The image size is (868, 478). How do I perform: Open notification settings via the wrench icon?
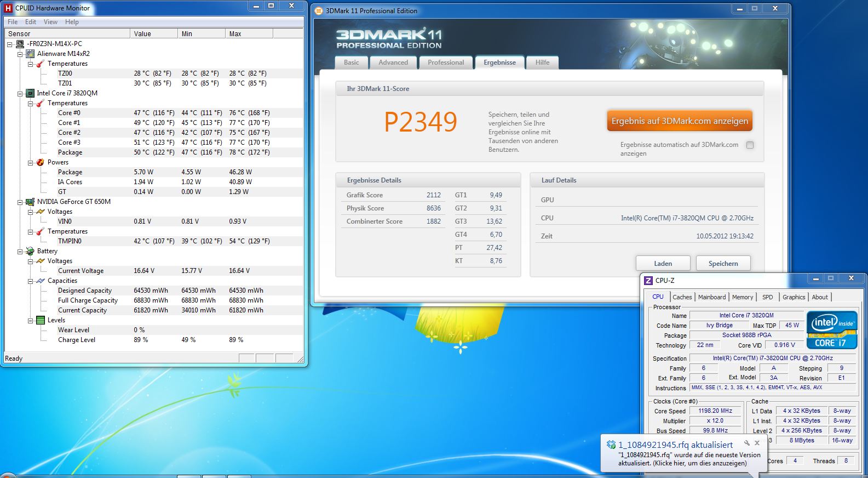[x=746, y=443]
